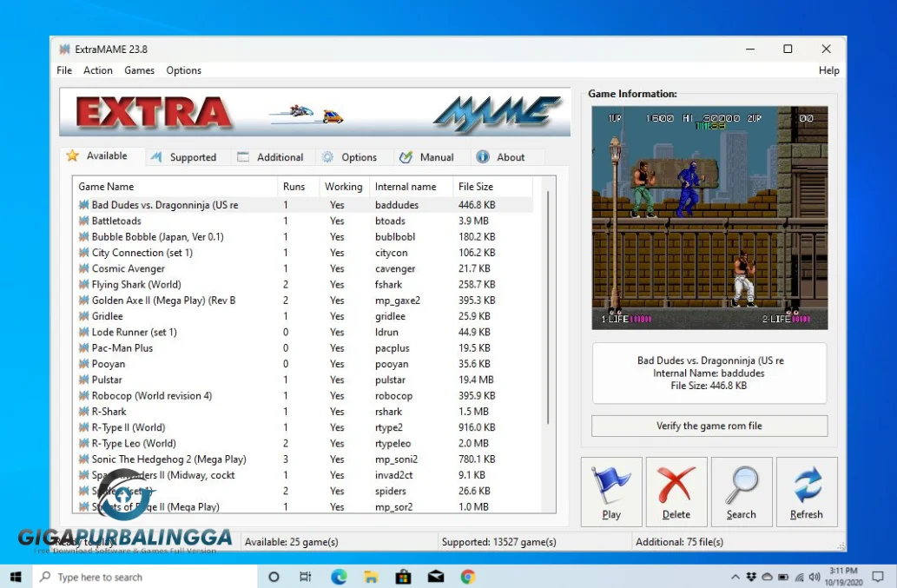897x588 pixels.
Task: Select the Cosmic Avenger entry
Action: click(305, 268)
